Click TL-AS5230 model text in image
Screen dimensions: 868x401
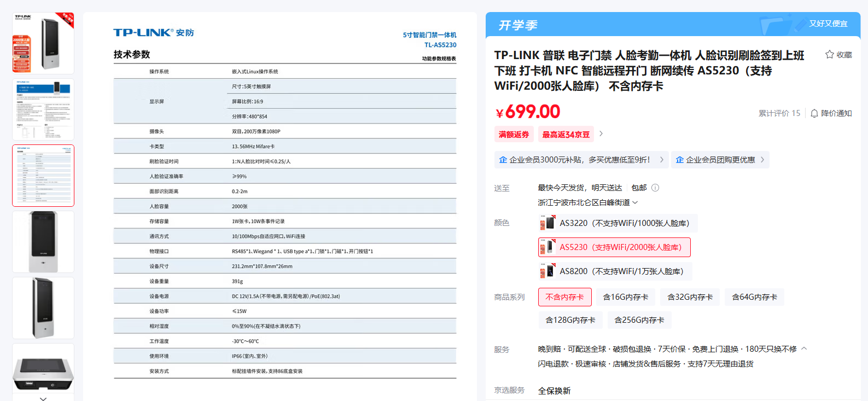click(x=440, y=45)
